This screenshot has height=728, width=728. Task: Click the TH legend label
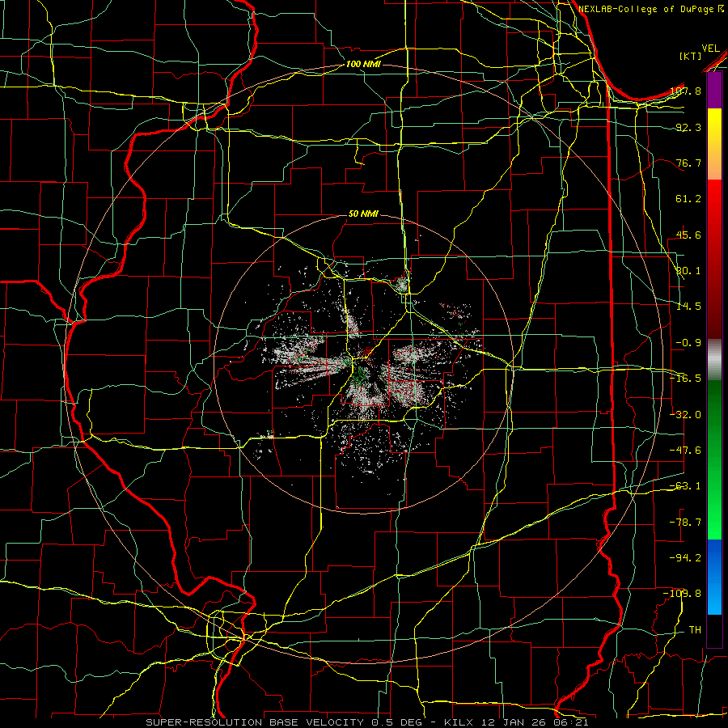click(695, 630)
